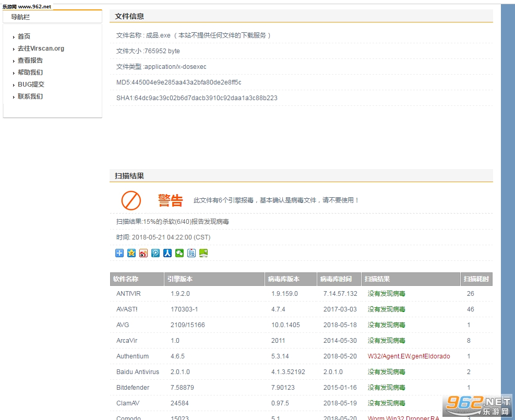Click the file size 765952 byte line

coord(148,51)
